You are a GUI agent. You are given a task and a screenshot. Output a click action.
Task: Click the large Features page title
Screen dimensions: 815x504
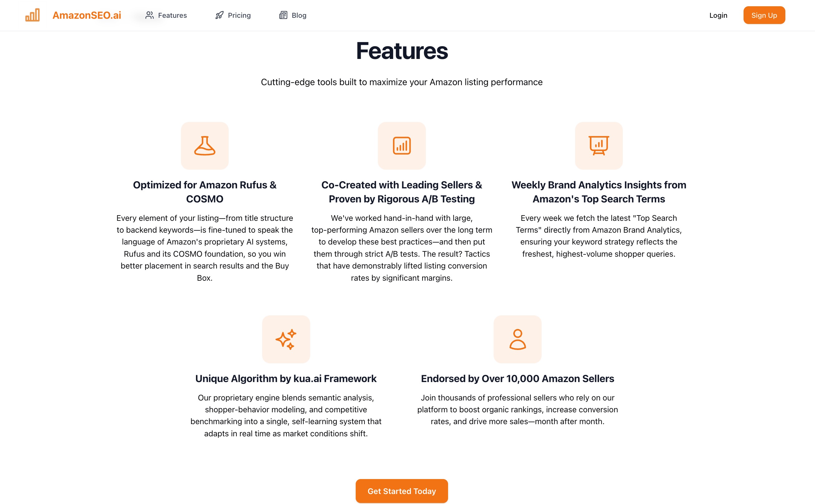(402, 51)
